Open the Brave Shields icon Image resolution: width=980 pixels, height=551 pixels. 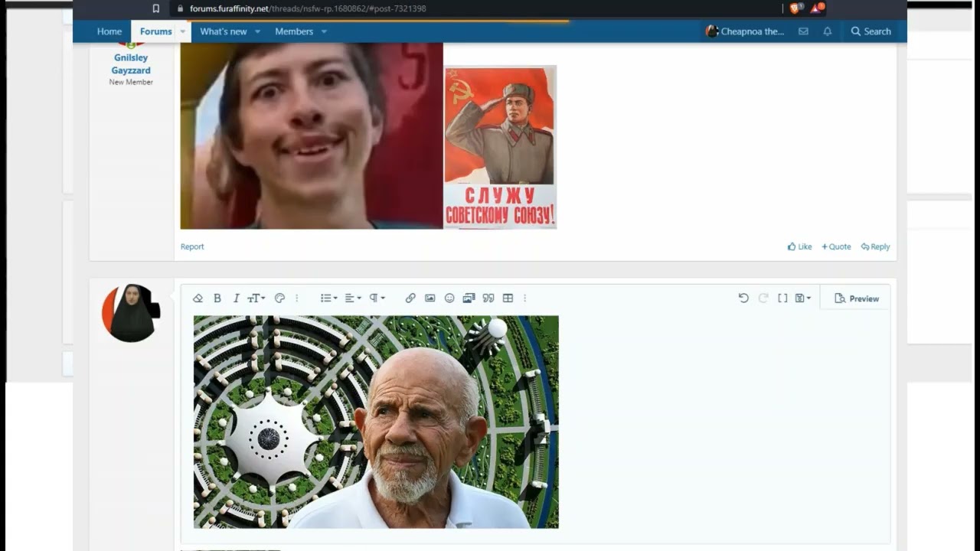(795, 8)
